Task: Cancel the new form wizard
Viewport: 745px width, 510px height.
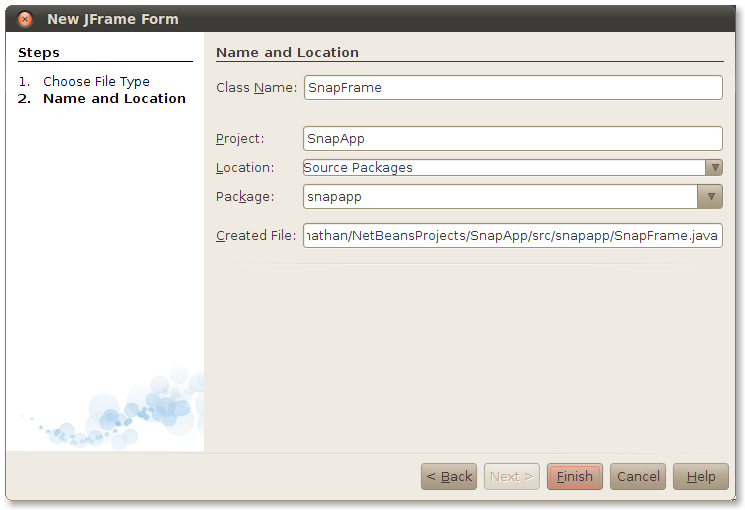Action: (x=638, y=477)
